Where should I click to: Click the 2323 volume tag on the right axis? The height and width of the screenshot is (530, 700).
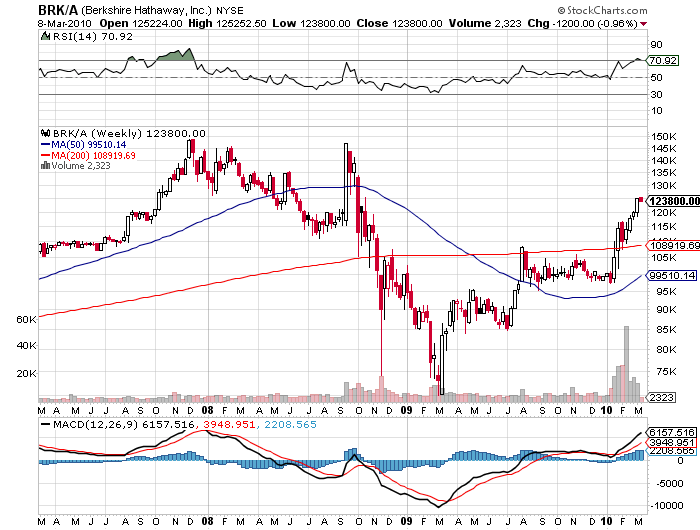pyautogui.click(x=661, y=397)
